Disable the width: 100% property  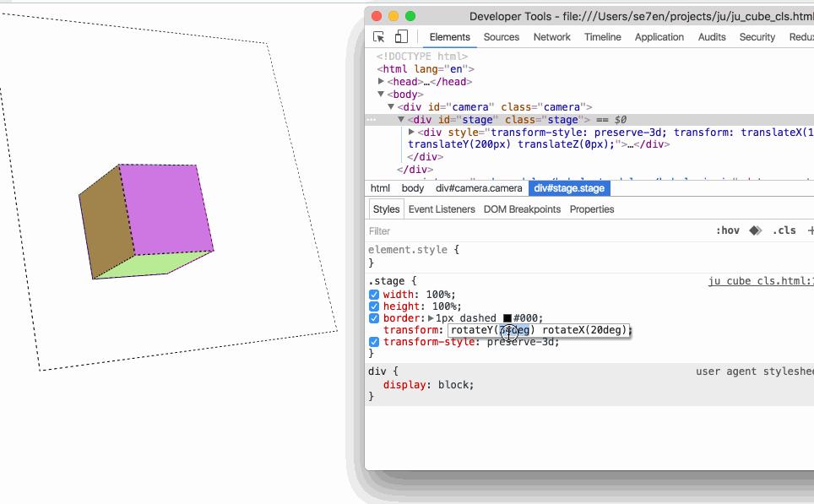[373, 294]
